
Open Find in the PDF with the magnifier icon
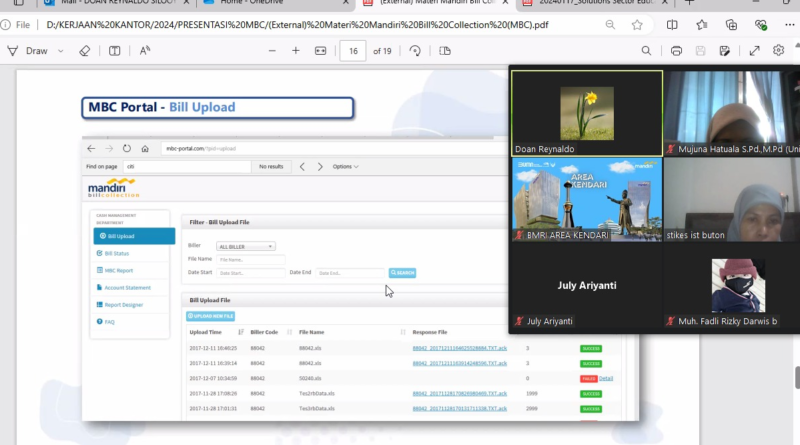coord(648,50)
